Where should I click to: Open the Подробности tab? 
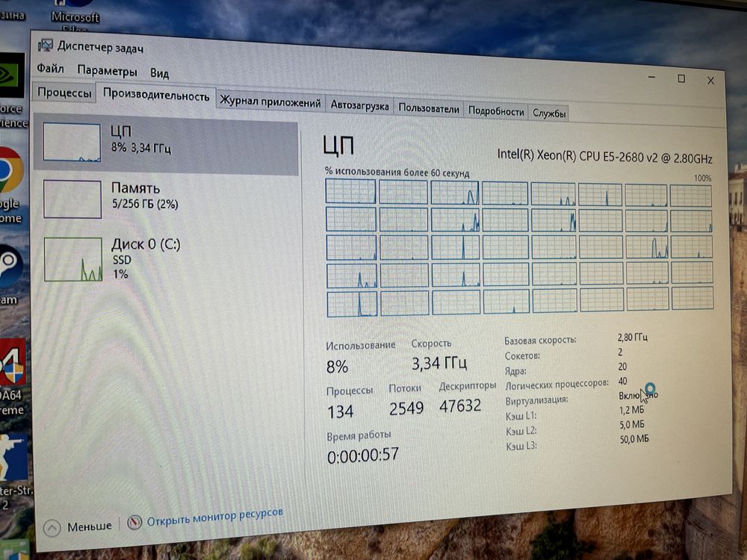click(x=496, y=111)
